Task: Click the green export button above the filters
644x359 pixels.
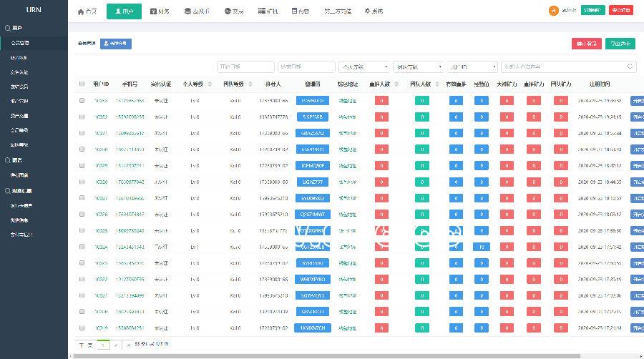Action: (x=620, y=44)
